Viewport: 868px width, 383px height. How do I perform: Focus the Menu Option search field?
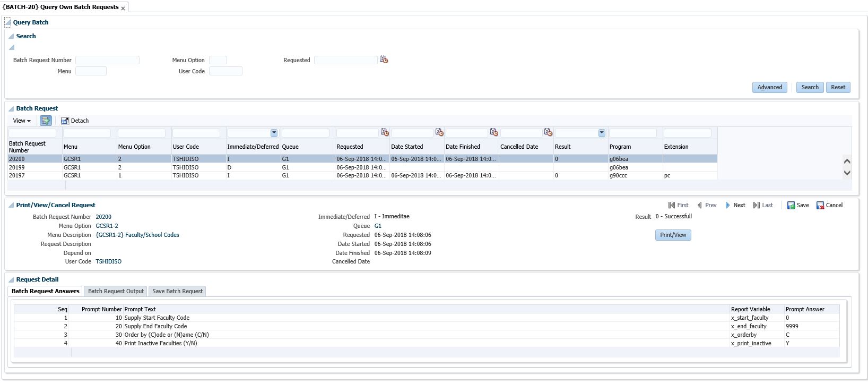tap(218, 60)
